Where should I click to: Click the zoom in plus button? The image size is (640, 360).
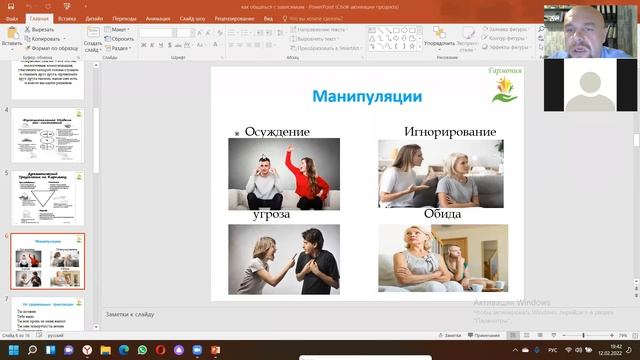(x=611, y=336)
